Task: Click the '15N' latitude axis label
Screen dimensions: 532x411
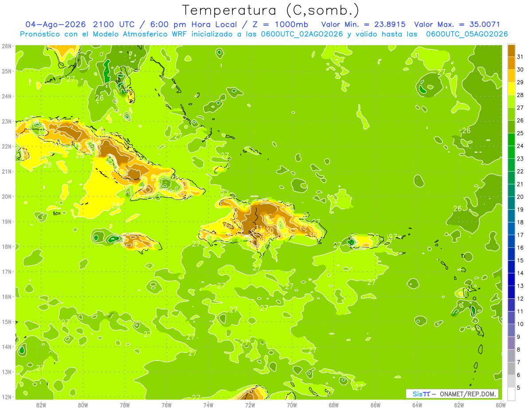Action: (x=6, y=322)
